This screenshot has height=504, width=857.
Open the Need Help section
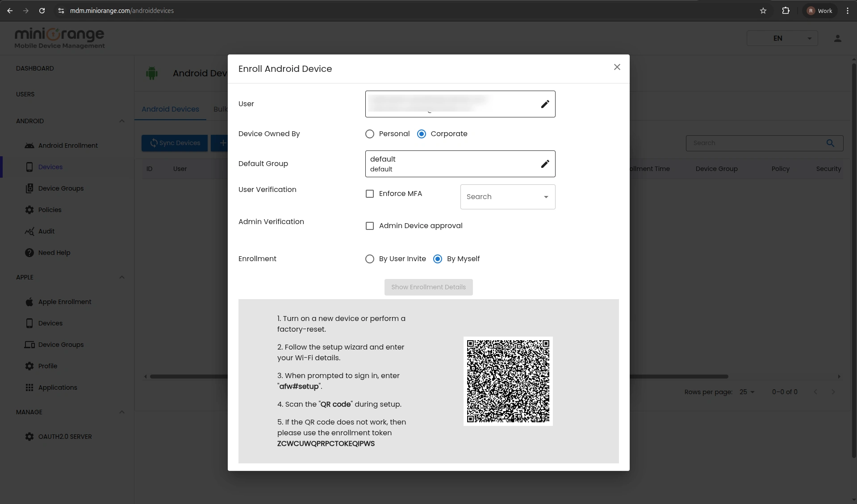pos(54,252)
